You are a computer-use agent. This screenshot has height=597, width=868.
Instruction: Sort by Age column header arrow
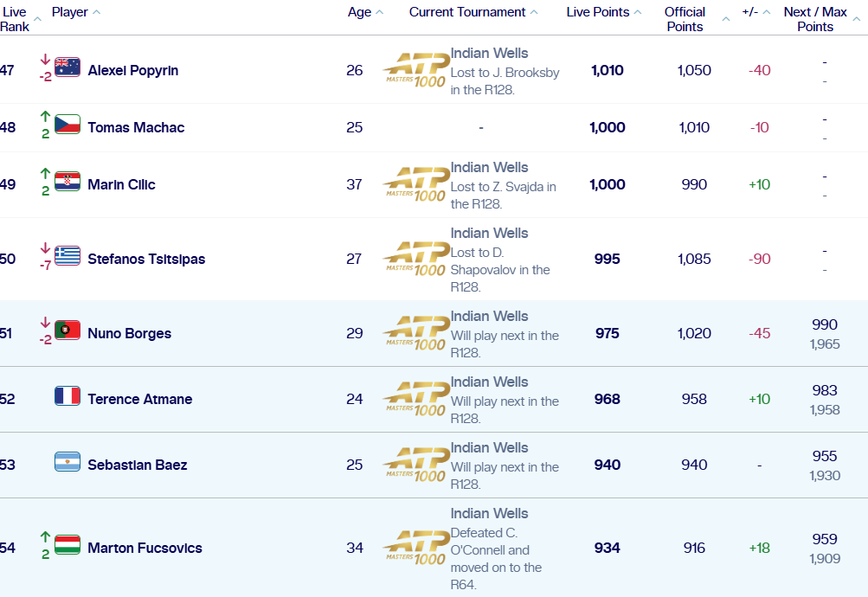coord(379,12)
